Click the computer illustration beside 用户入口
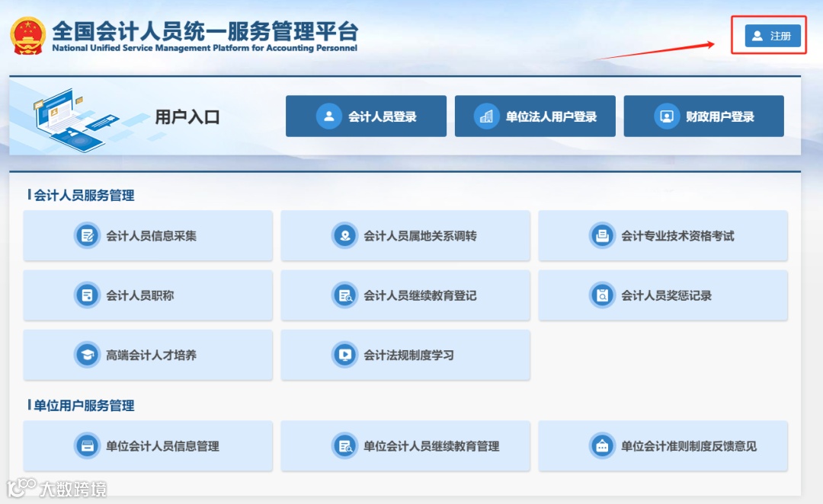 [76, 120]
